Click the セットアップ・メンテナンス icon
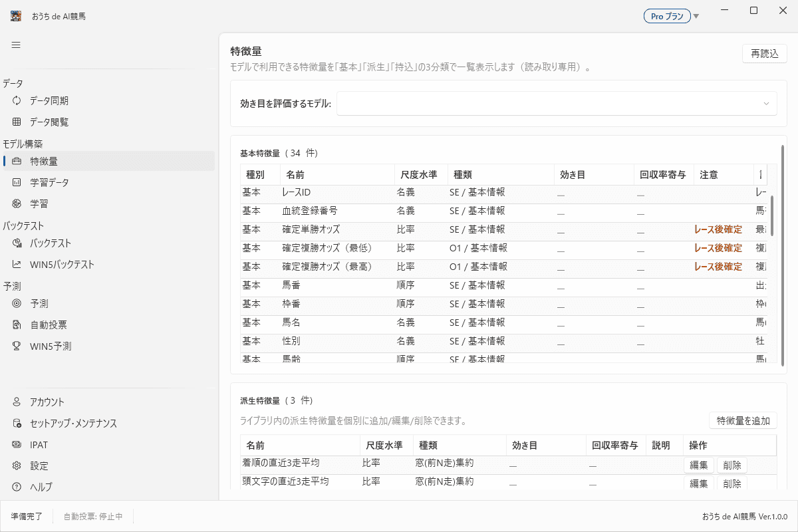The height and width of the screenshot is (532, 798). pos(17,423)
